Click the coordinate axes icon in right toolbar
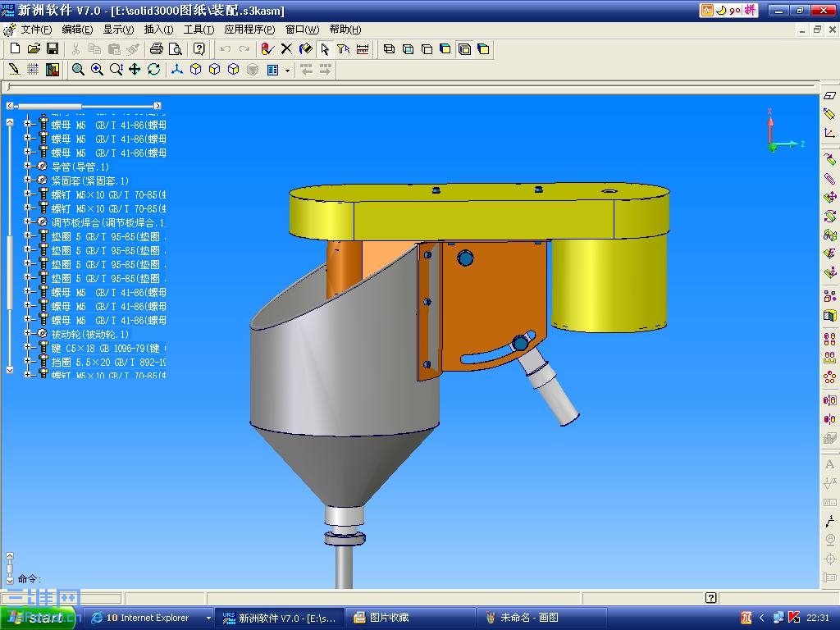The width and height of the screenshot is (840, 630). click(x=829, y=133)
